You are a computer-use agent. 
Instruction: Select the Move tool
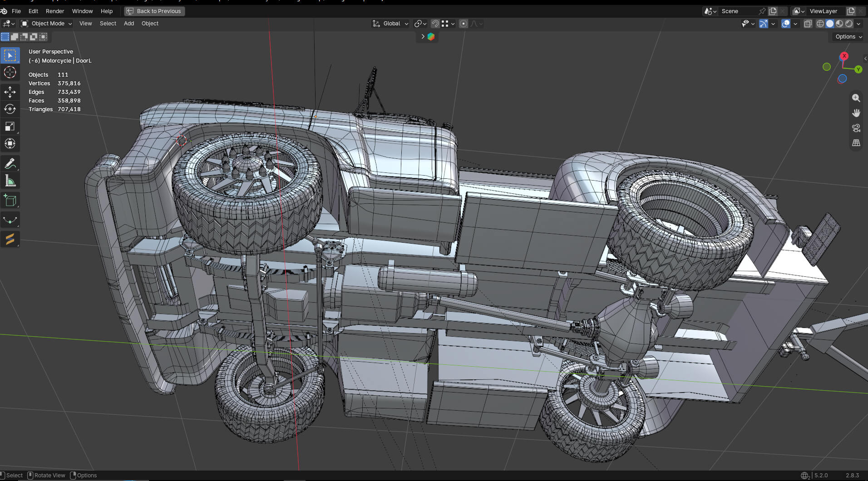tap(10, 92)
